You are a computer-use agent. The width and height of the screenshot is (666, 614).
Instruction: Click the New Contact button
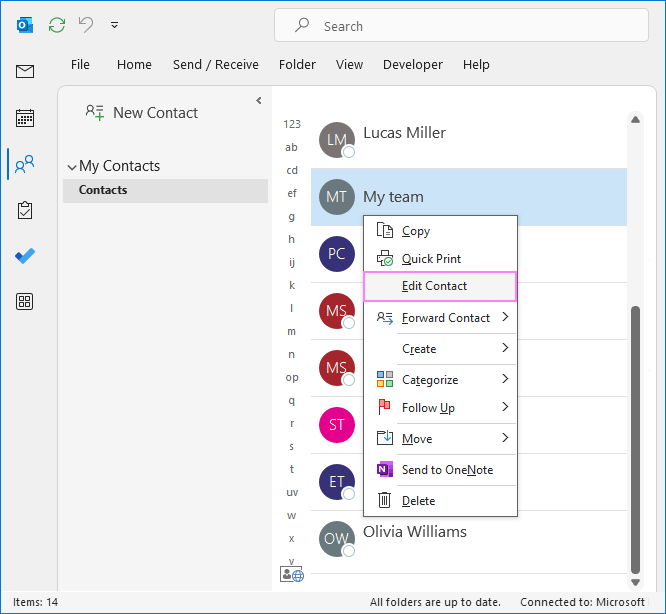pyautogui.click(x=141, y=113)
